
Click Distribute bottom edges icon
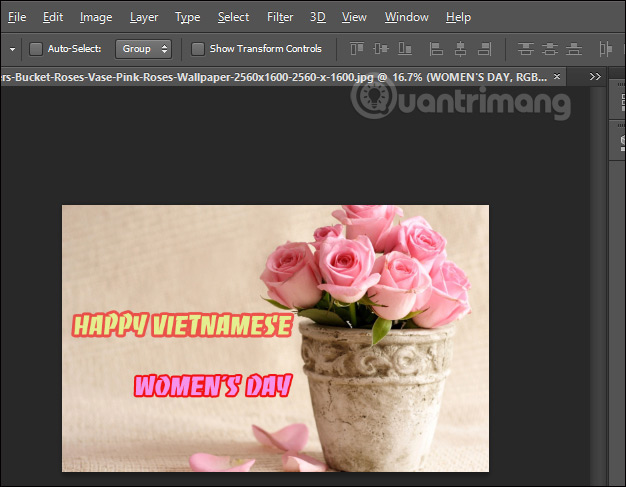pyautogui.click(x=574, y=49)
